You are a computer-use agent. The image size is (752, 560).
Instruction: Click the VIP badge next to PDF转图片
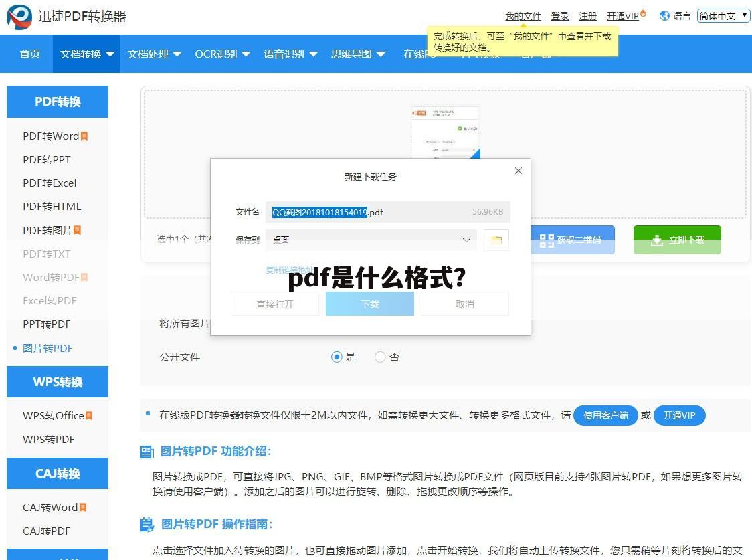coord(77,230)
